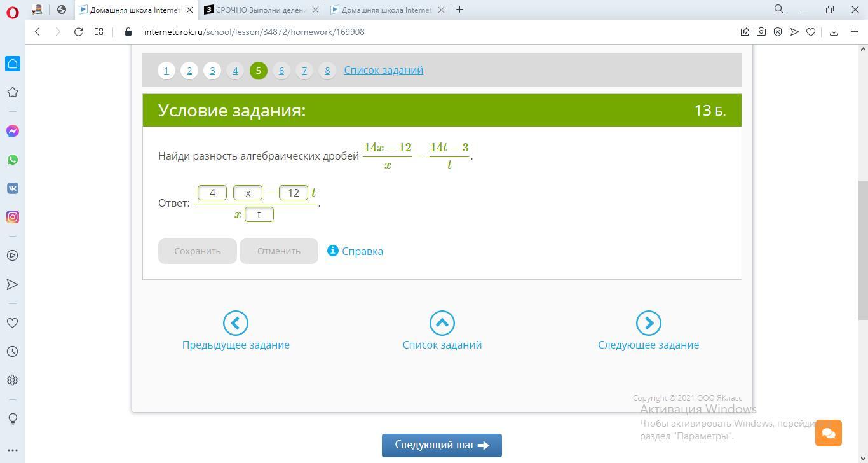868x463 pixels.
Task: Take a snapshot with the camera icon
Action: click(x=761, y=32)
